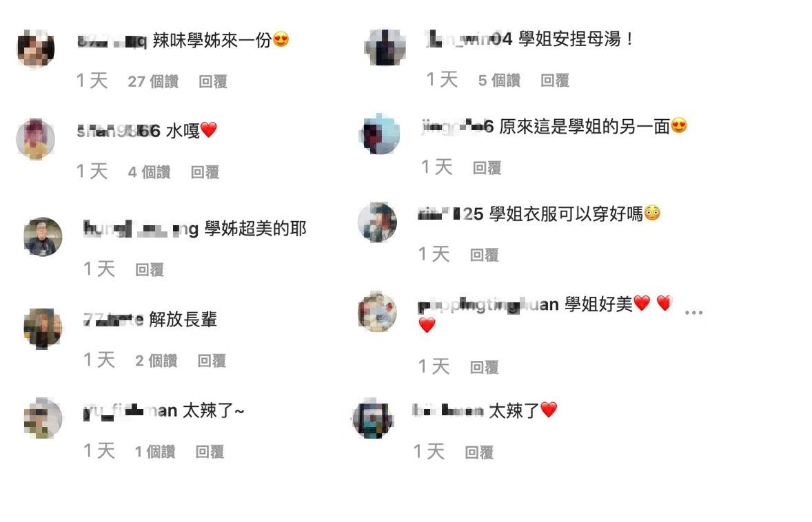This screenshot has width=812, height=522.
Task: Click 回覆 under 學姊超美的耶 comment
Action: pos(149,269)
